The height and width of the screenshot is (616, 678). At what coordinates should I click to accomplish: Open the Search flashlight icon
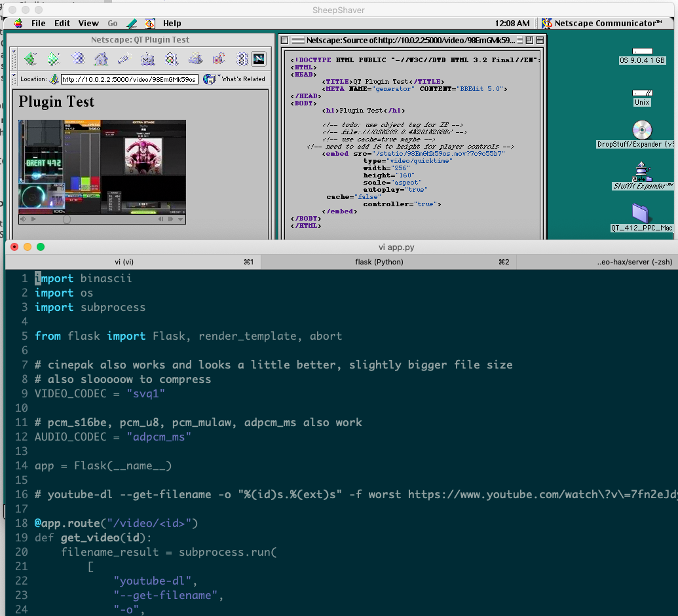click(x=124, y=59)
